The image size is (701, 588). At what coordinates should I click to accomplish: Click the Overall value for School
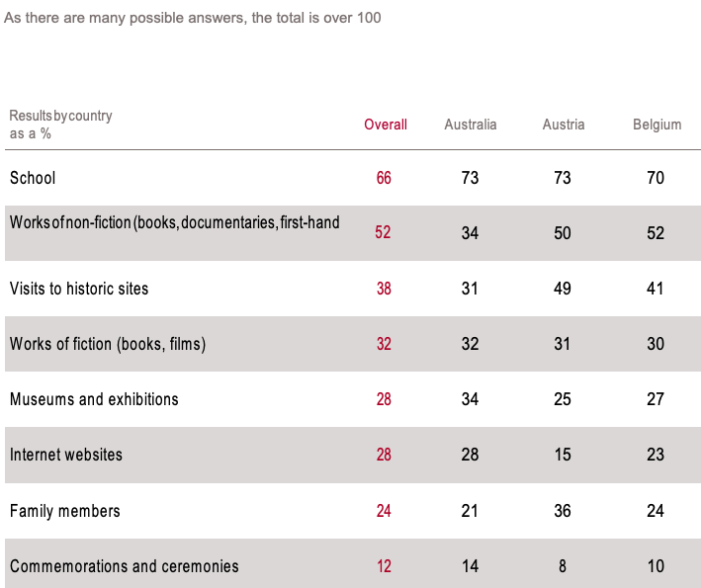click(x=384, y=178)
